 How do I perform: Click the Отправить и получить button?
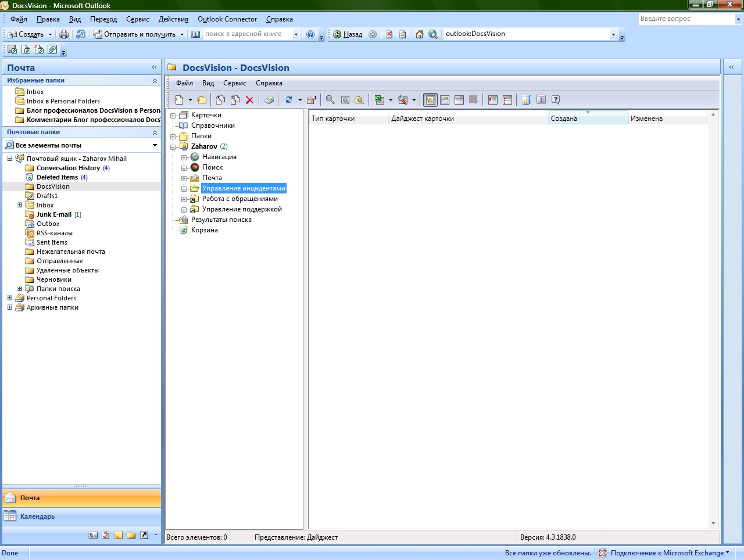(x=135, y=34)
